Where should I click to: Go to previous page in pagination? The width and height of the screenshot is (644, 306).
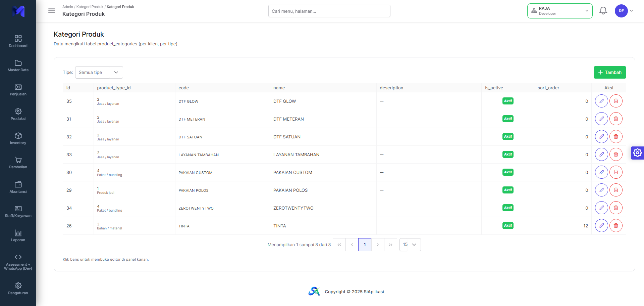[x=352, y=245]
